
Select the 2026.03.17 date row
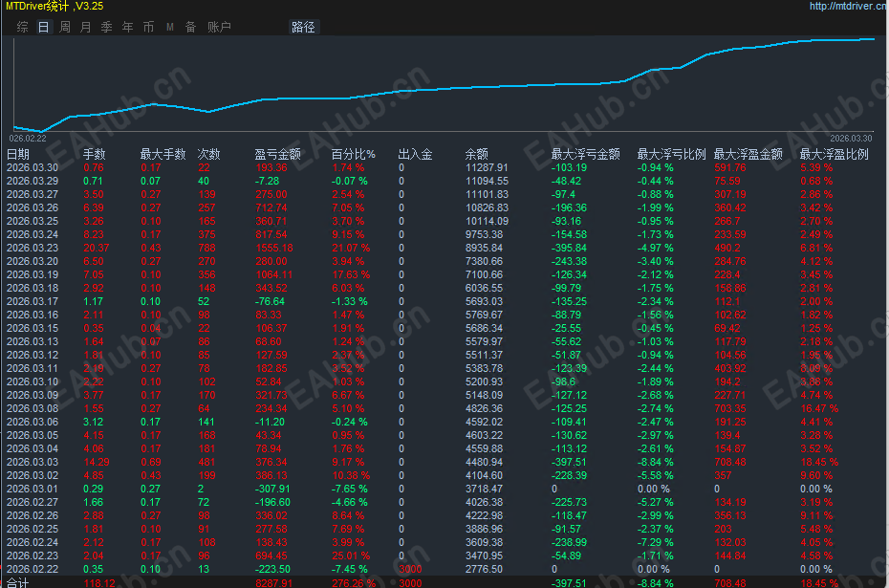(33, 301)
